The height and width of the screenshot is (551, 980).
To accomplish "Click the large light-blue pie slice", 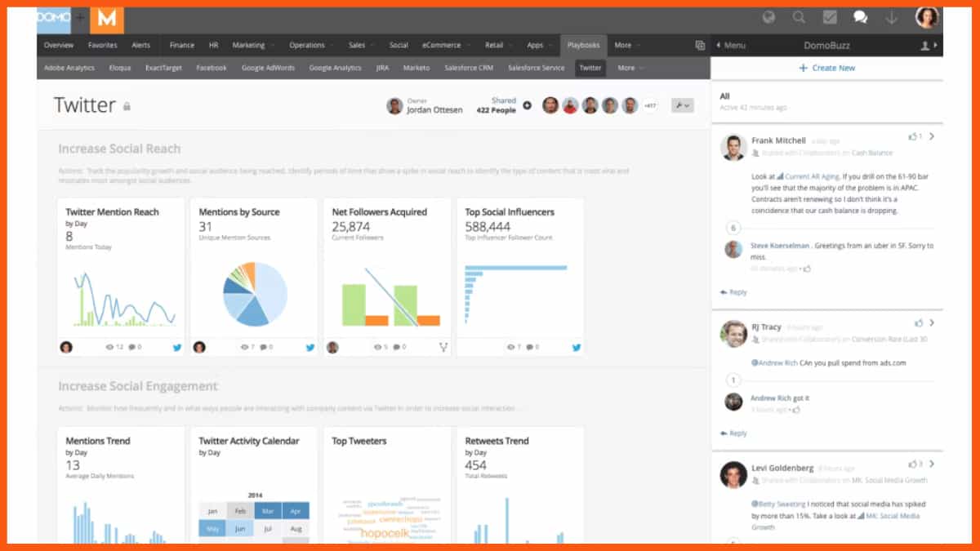I will [x=272, y=292].
